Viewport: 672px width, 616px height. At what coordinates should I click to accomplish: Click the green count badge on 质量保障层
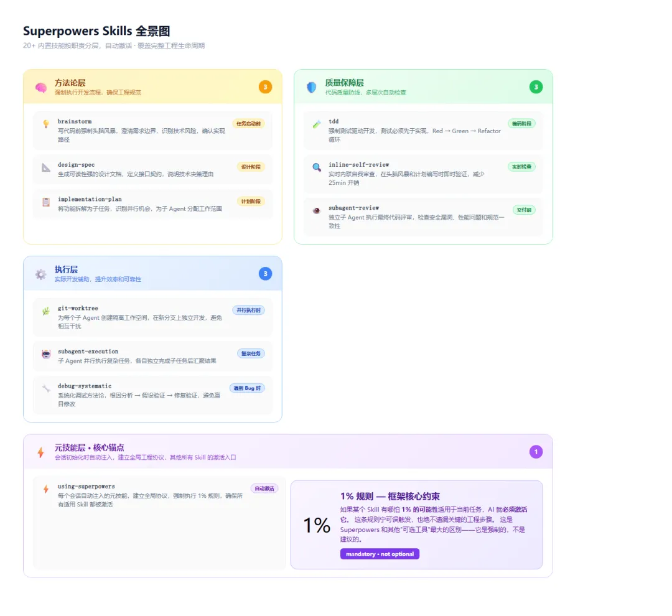pyautogui.click(x=536, y=87)
